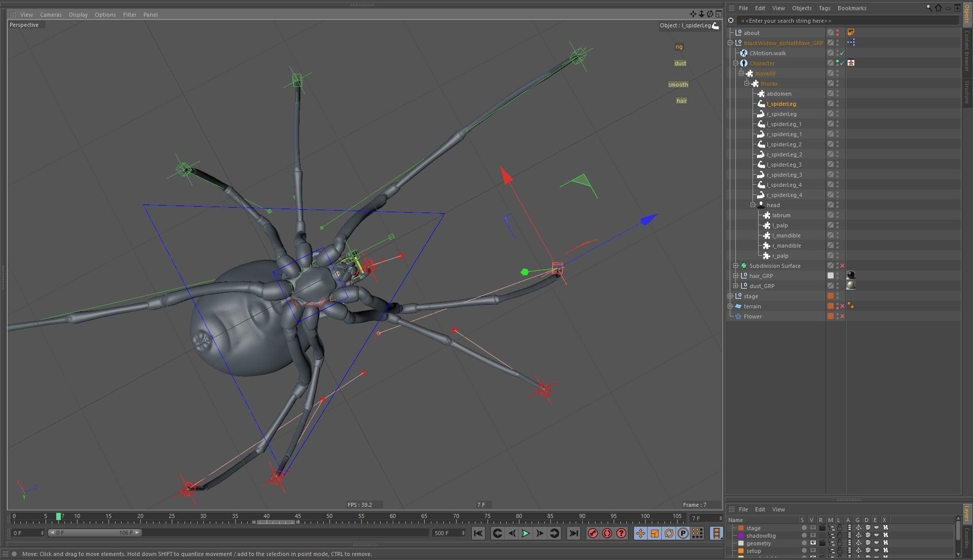Expand the hair_GRP group
Viewport: 973px width, 560px height.
pos(736,276)
